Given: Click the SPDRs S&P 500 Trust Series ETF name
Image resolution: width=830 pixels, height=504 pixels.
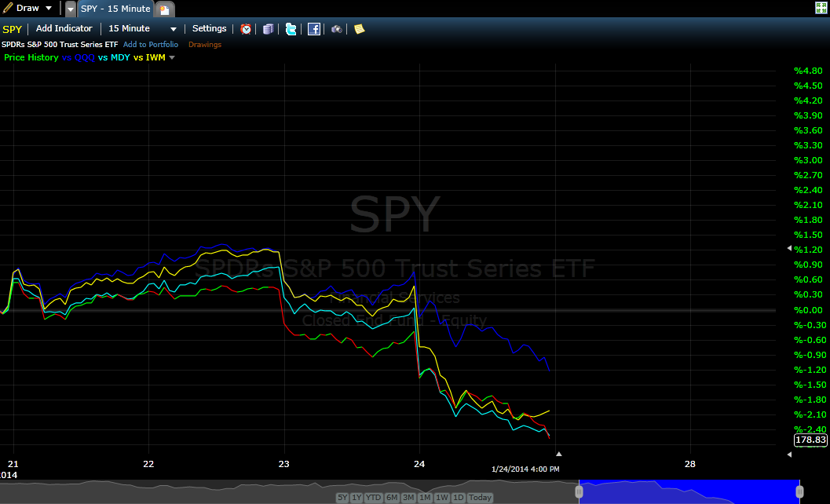Looking at the screenshot, I should tap(60, 45).
